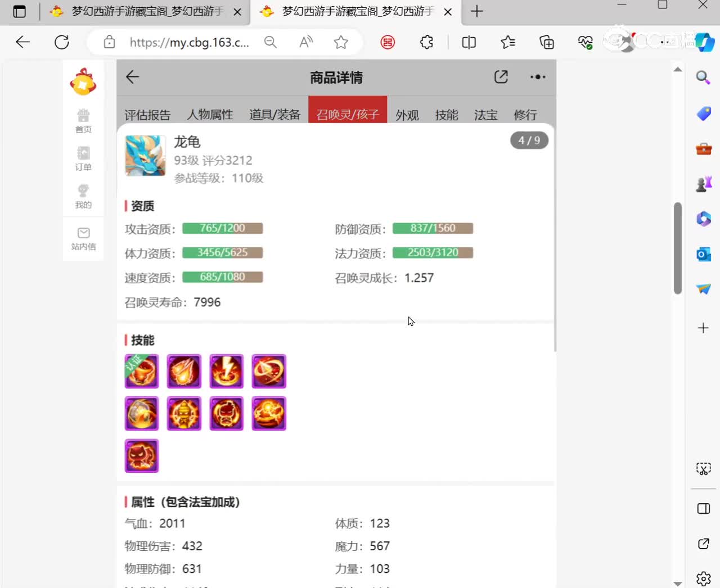Click the page scrollbar up arrow
The height and width of the screenshot is (588, 720).
pyautogui.click(x=678, y=70)
